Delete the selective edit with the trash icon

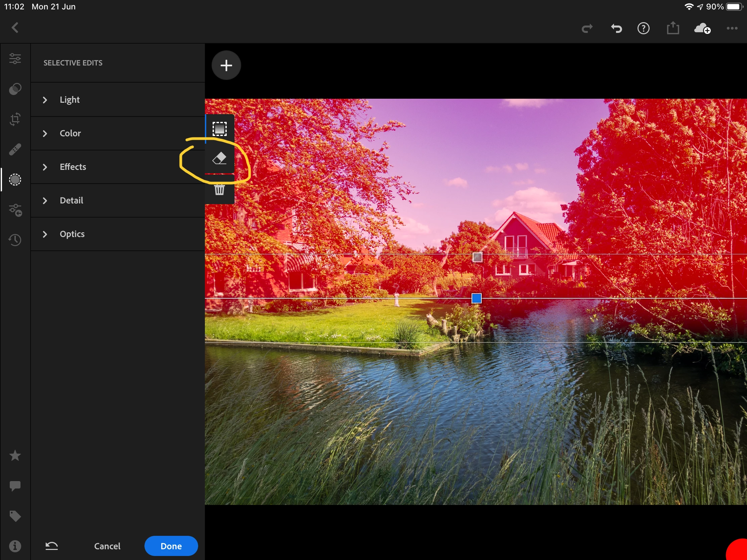(219, 190)
